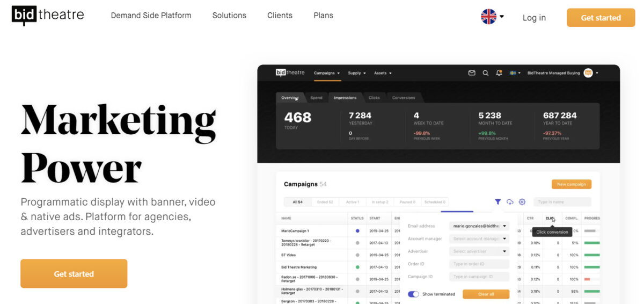Open the Email address dropdown
The width and height of the screenshot is (644, 304).
[479, 226]
